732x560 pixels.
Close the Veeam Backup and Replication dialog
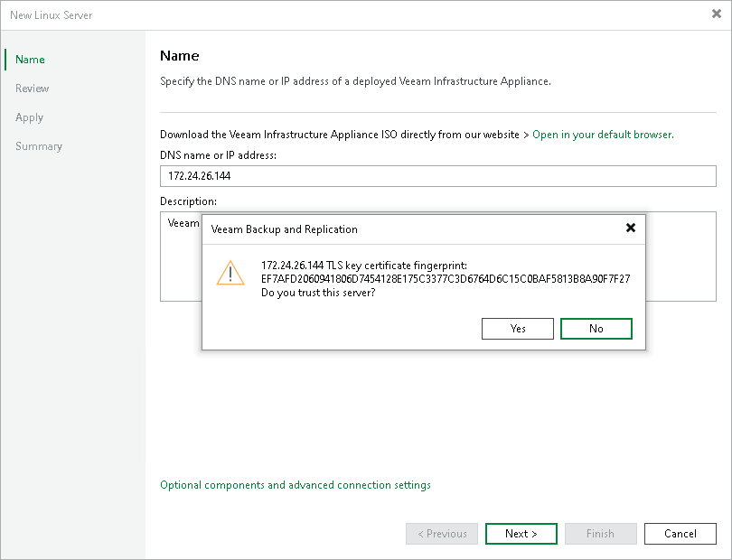pyautogui.click(x=630, y=228)
